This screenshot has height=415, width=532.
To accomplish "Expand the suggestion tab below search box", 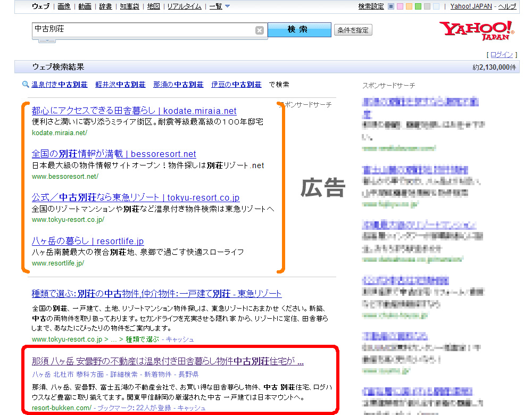I will click(47, 41).
